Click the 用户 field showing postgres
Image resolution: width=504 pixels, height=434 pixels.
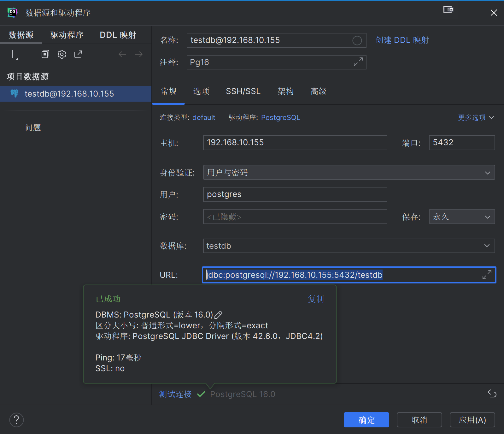point(295,194)
